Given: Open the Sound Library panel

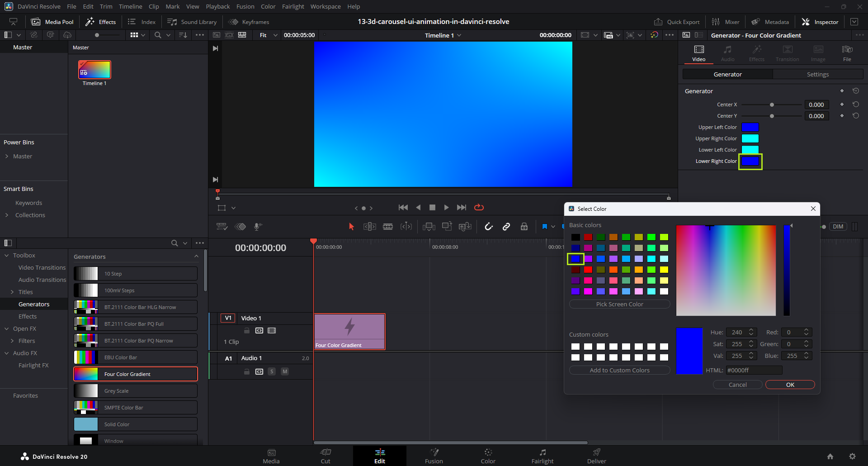Looking at the screenshot, I should point(192,22).
